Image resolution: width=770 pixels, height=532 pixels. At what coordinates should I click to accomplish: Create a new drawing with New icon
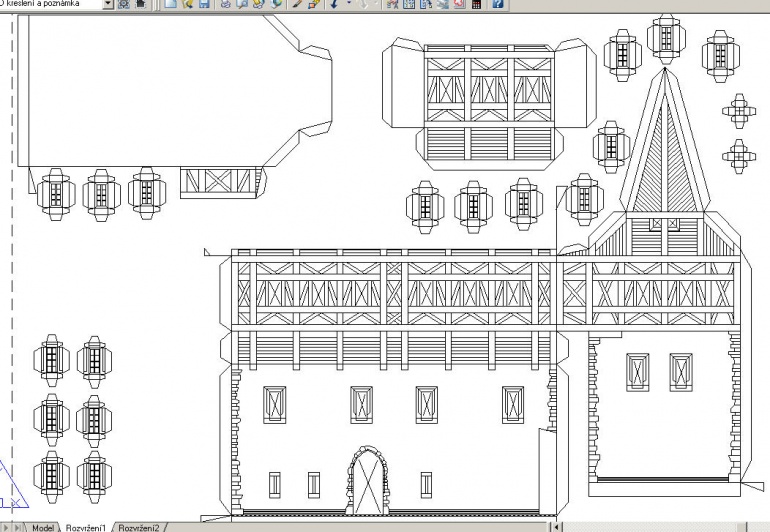[170, 4]
